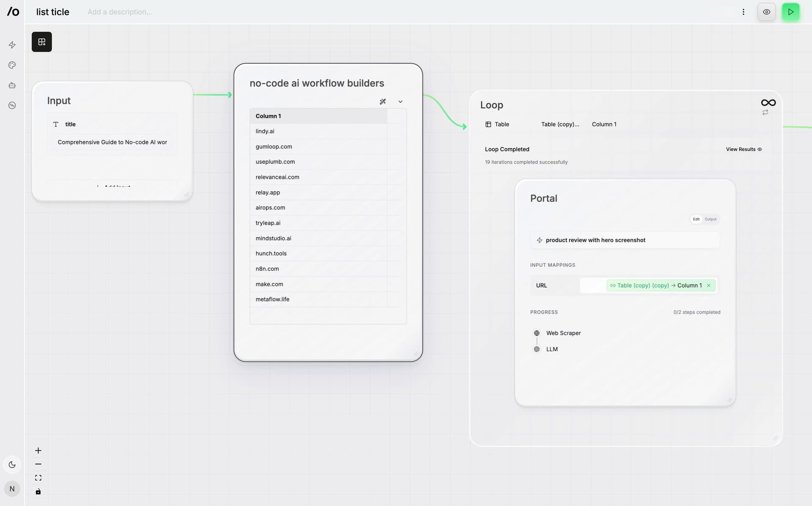Toggle dark mode moon icon
The height and width of the screenshot is (506, 812).
click(x=12, y=465)
